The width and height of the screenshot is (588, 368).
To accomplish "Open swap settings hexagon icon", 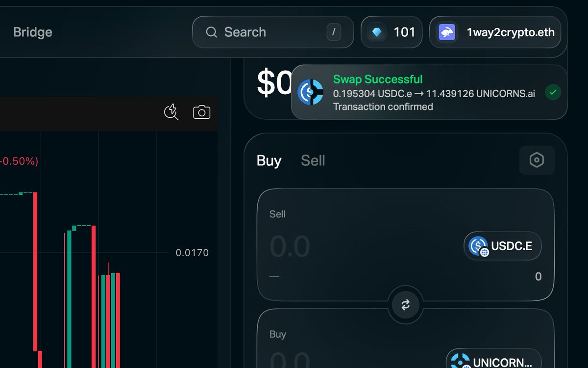I will (537, 160).
